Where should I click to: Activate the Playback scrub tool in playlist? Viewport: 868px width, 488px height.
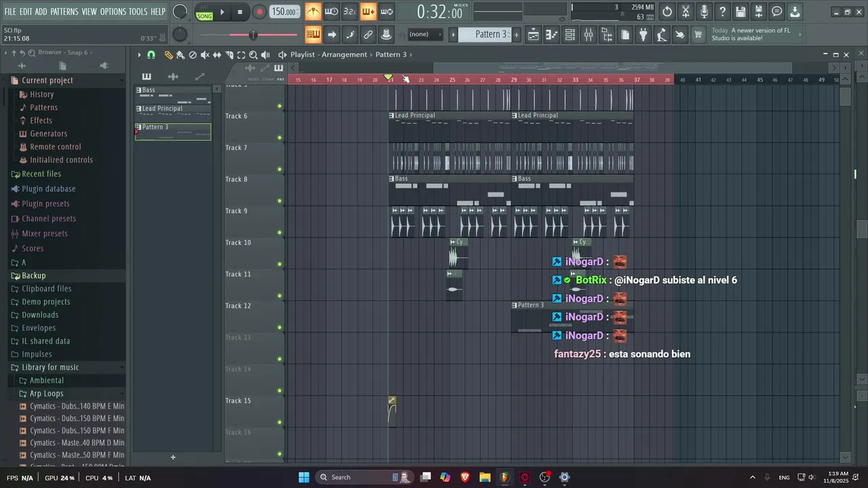[265, 55]
